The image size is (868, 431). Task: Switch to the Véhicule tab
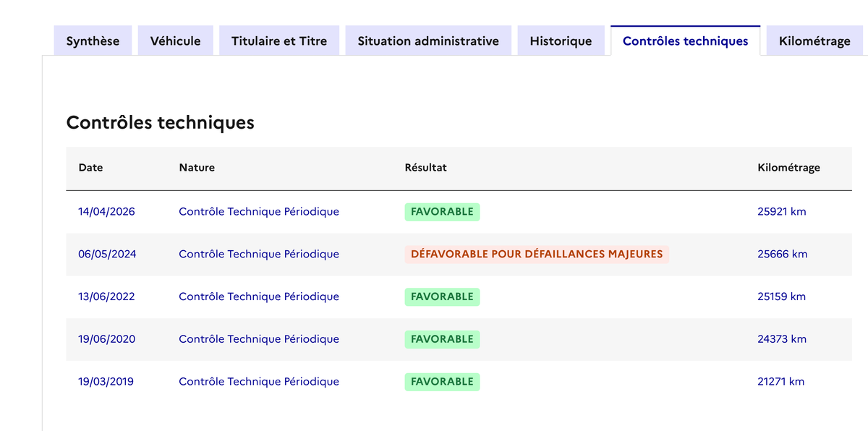point(175,41)
